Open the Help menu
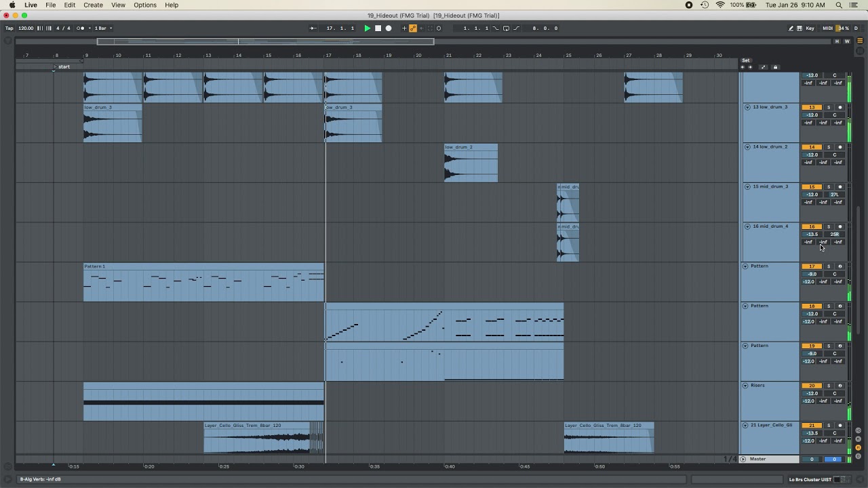Viewport: 868px width, 488px height. coord(172,5)
